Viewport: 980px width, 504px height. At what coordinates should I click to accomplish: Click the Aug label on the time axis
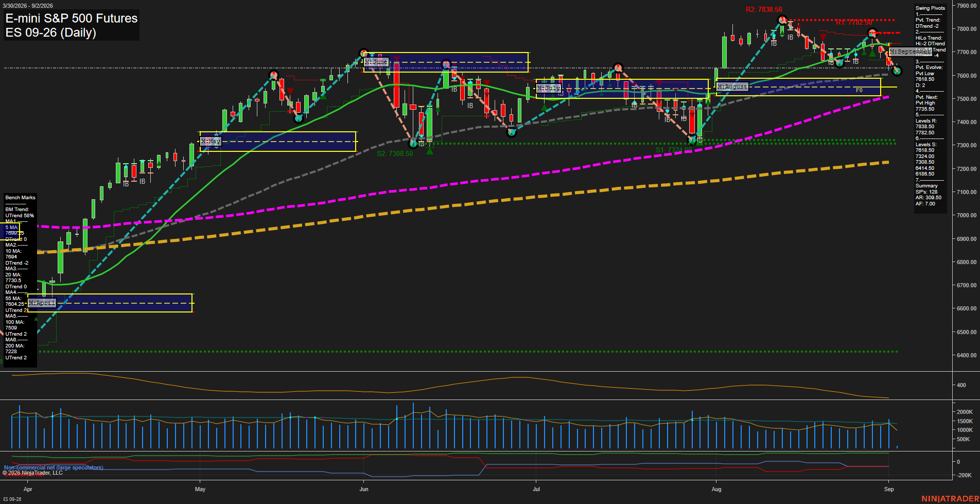point(716,489)
